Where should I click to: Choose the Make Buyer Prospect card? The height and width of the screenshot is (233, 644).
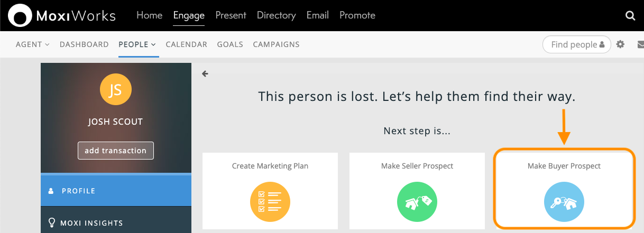(564, 191)
